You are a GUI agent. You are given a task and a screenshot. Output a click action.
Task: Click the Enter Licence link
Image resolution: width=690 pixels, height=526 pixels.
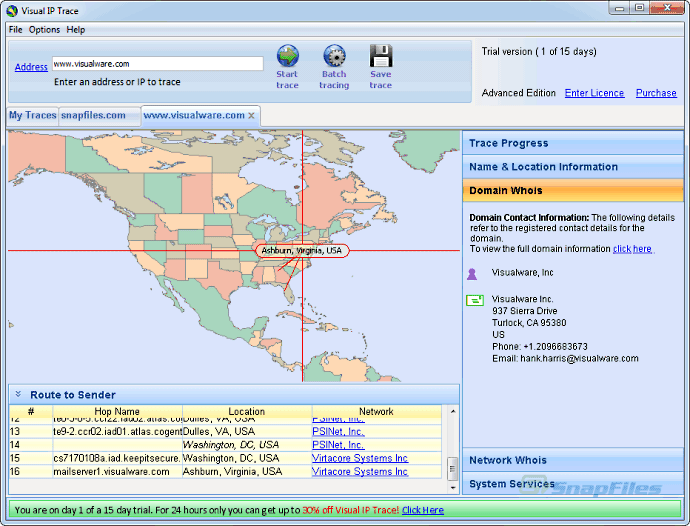[x=594, y=93]
